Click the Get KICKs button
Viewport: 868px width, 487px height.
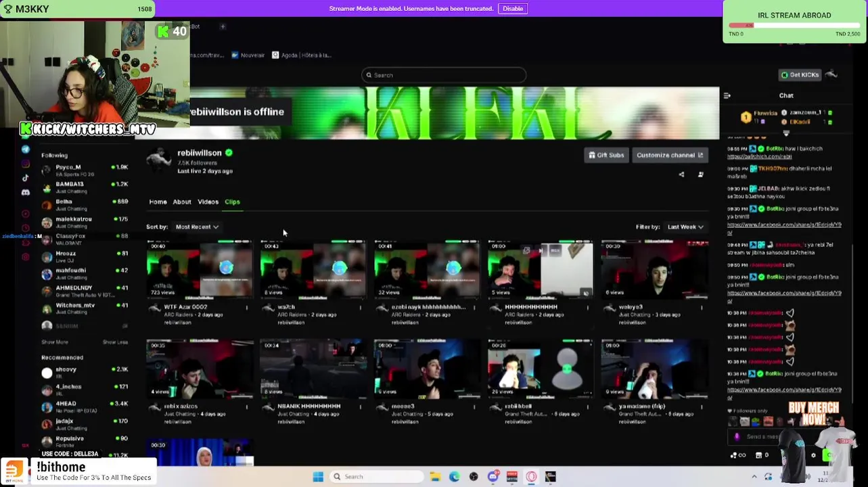tap(800, 74)
